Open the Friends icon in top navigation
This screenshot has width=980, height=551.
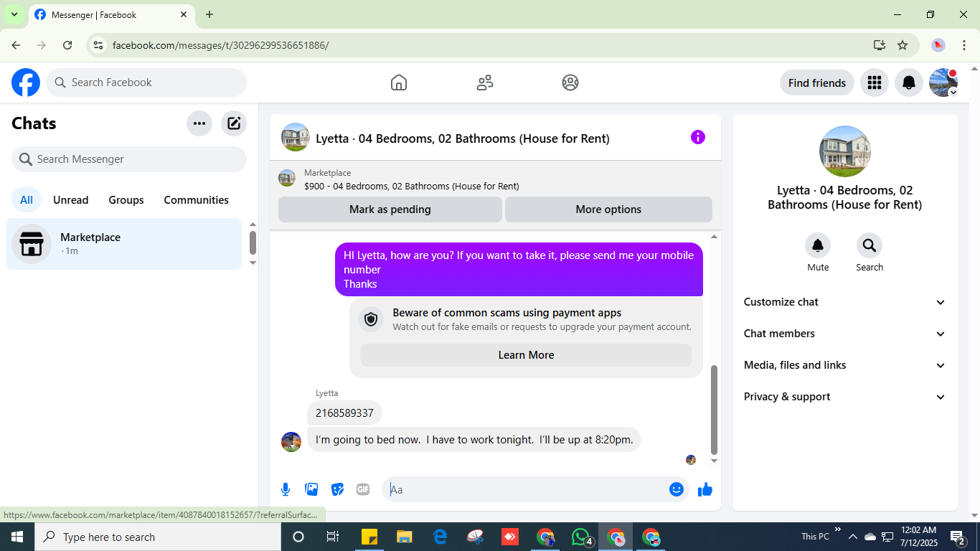(485, 83)
